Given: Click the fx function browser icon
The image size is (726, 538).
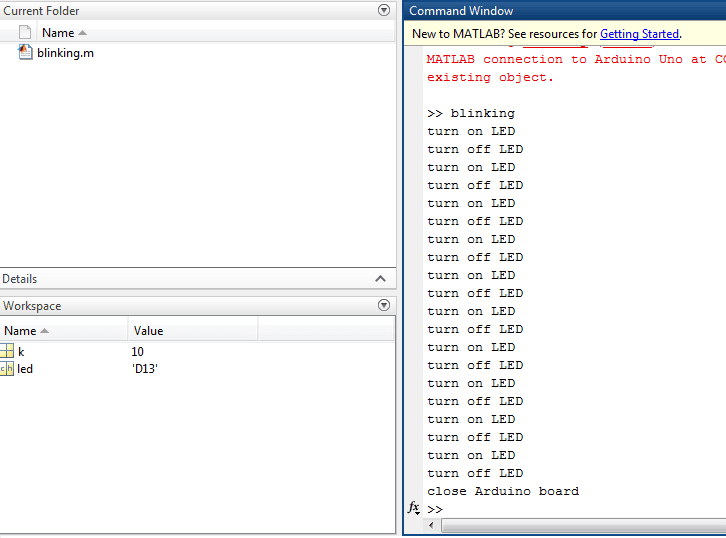Looking at the screenshot, I should pos(413,508).
